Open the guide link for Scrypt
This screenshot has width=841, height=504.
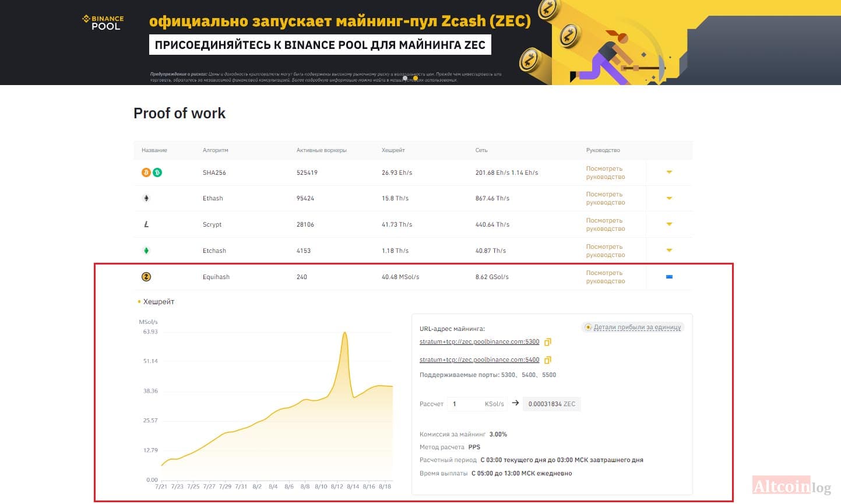tap(606, 224)
